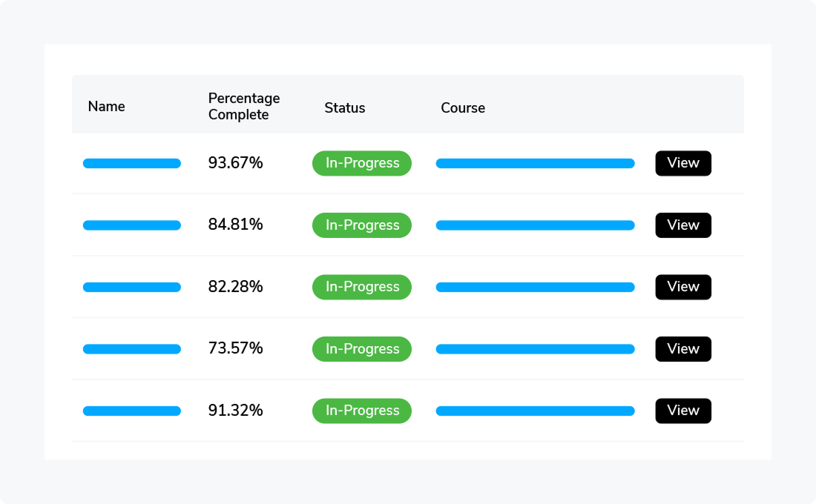
Task: Select name placeholder in the 93.67% row
Action: click(132, 164)
